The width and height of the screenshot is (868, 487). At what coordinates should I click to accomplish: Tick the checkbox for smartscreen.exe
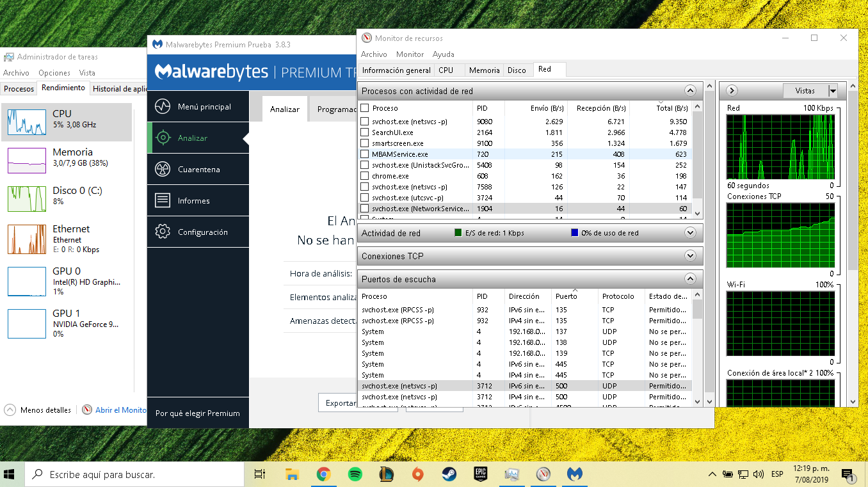click(364, 143)
